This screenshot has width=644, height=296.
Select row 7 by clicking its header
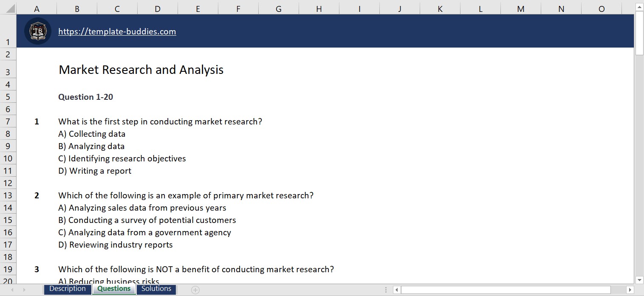[8, 121]
